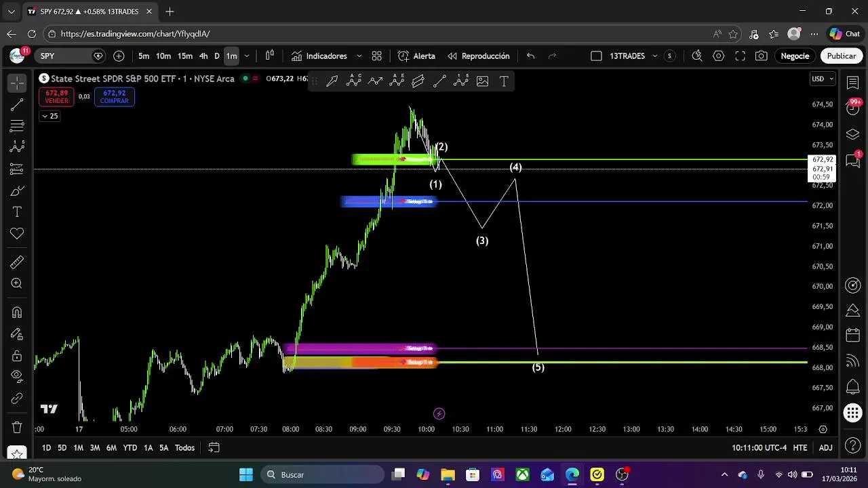The image size is (868, 488).
Task: Open the Indicadores dialog
Action: point(319,56)
